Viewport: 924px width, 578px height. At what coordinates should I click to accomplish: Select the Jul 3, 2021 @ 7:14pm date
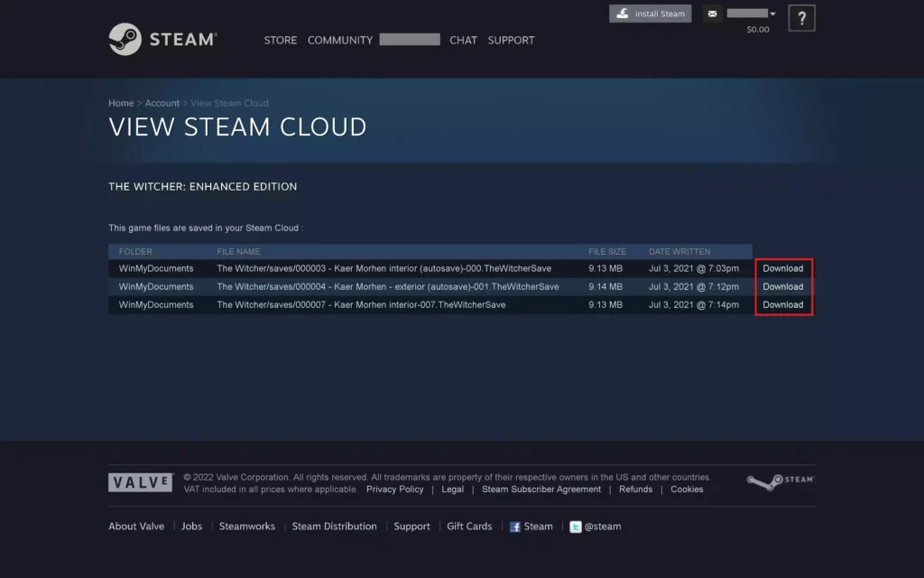[x=694, y=305]
